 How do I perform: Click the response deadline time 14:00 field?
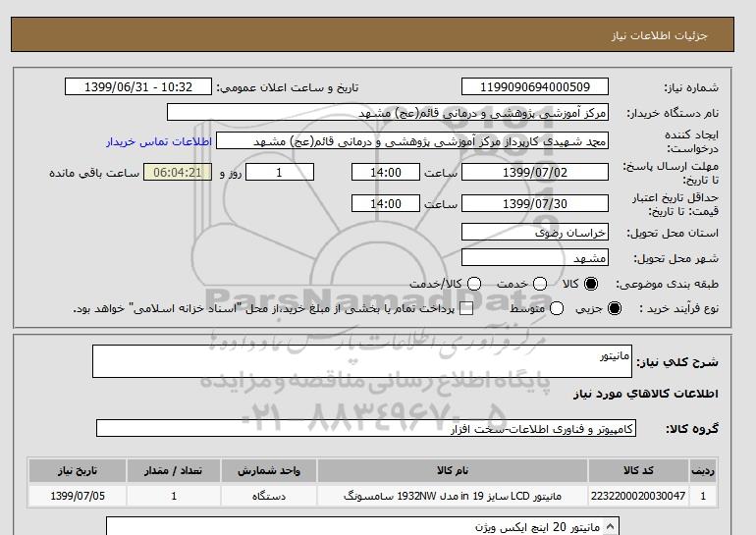point(386,172)
